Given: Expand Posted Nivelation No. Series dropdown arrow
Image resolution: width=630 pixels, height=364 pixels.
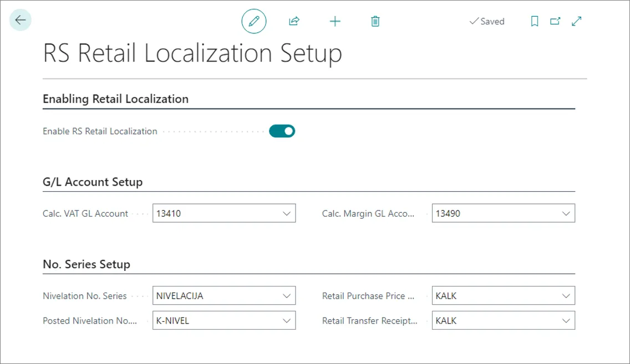Looking at the screenshot, I should click(x=287, y=321).
